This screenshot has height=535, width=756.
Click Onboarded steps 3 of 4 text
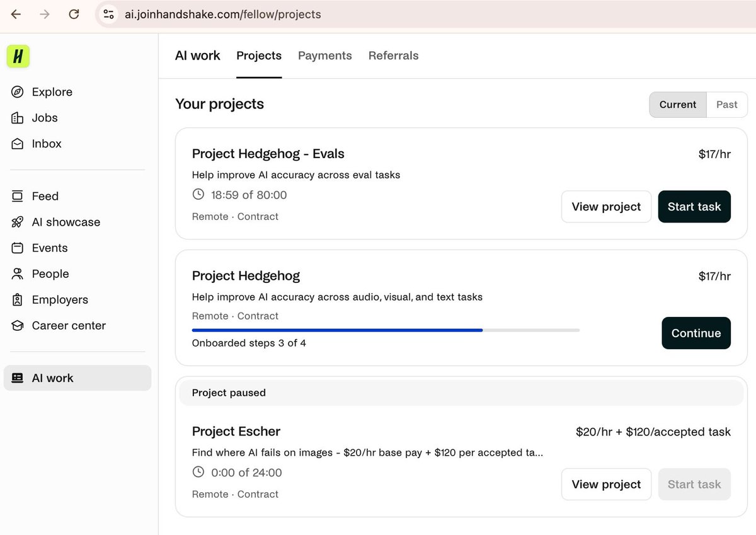pyautogui.click(x=249, y=343)
